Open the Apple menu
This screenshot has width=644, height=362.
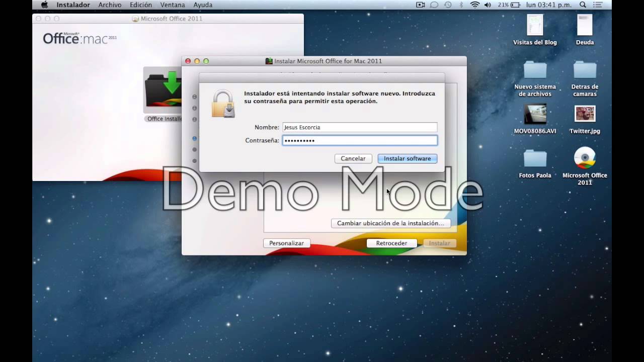pos(44,5)
